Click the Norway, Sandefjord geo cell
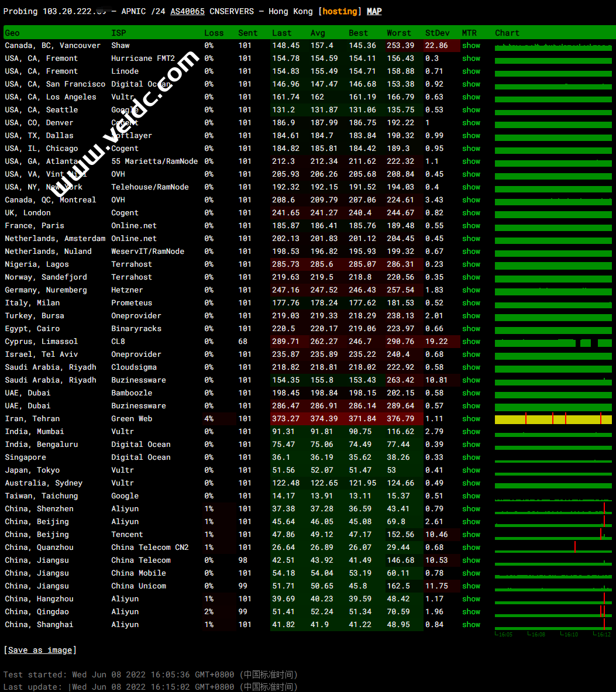The image size is (616, 692). [46, 277]
